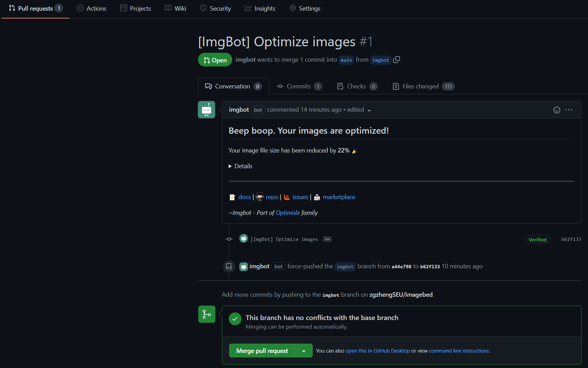Image resolution: width=588 pixels, height=368 pixels.
Task: Click the main base branch label
Action: tap(346, 60)
